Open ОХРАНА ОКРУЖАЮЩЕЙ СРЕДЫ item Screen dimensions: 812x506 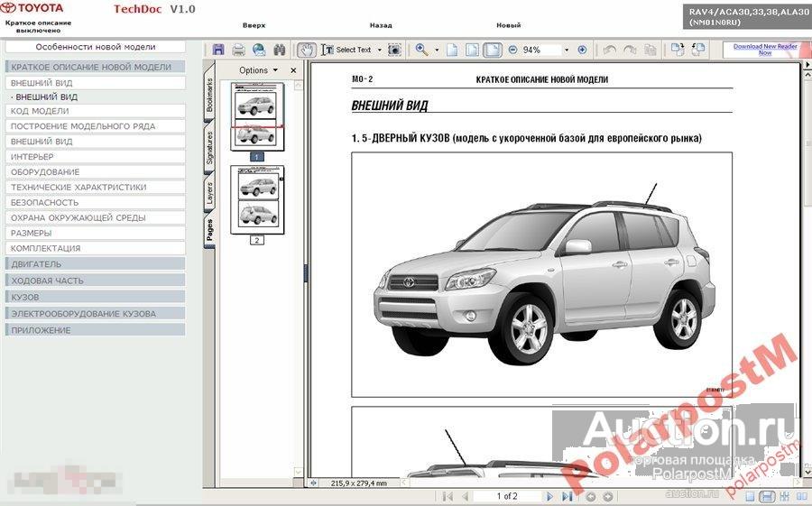pos(96,217)
